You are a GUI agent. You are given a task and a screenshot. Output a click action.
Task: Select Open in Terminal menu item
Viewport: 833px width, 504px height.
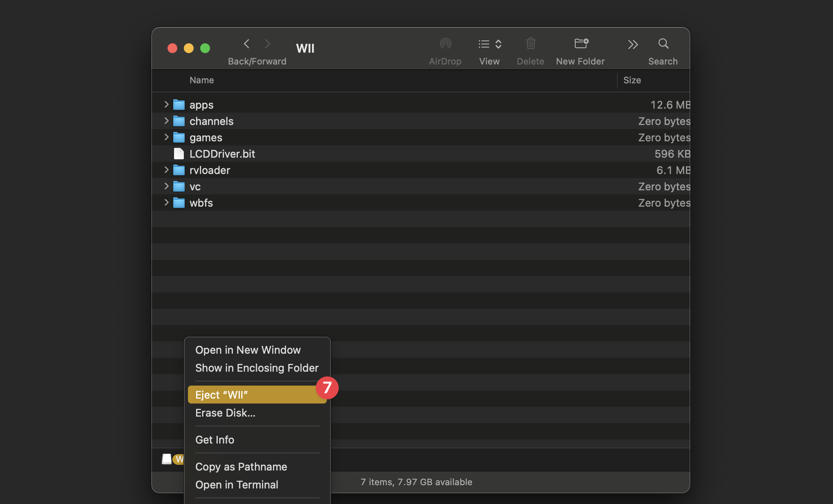click(x=237, y=485)
